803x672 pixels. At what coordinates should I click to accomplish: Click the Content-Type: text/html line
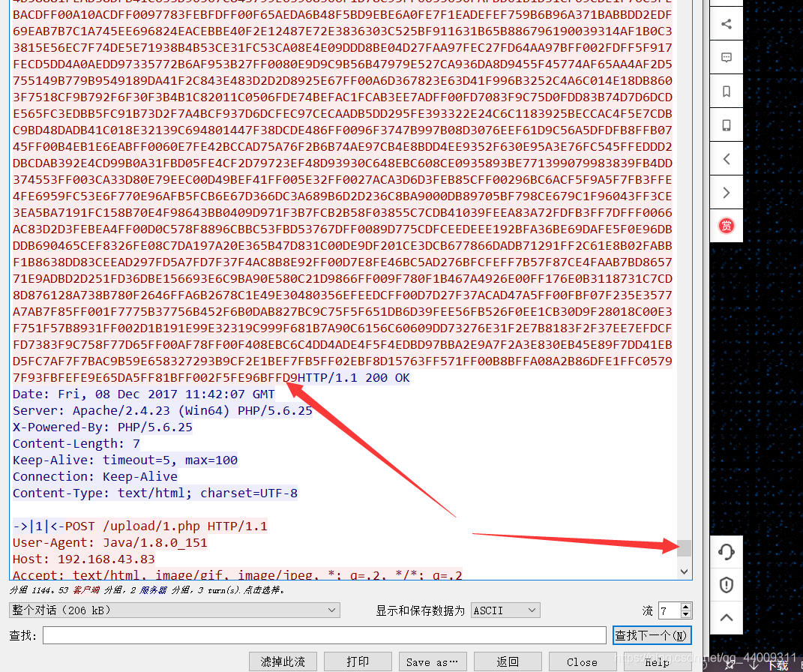[155, 493]
